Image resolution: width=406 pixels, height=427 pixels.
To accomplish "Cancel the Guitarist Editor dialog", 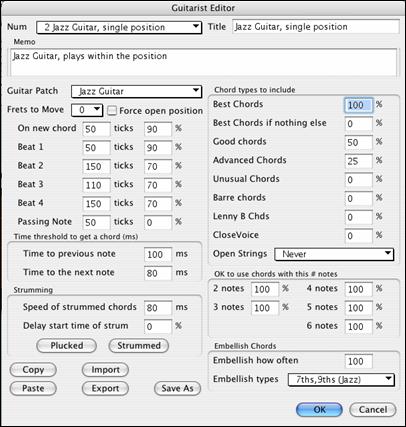I will tap(373, 410).
